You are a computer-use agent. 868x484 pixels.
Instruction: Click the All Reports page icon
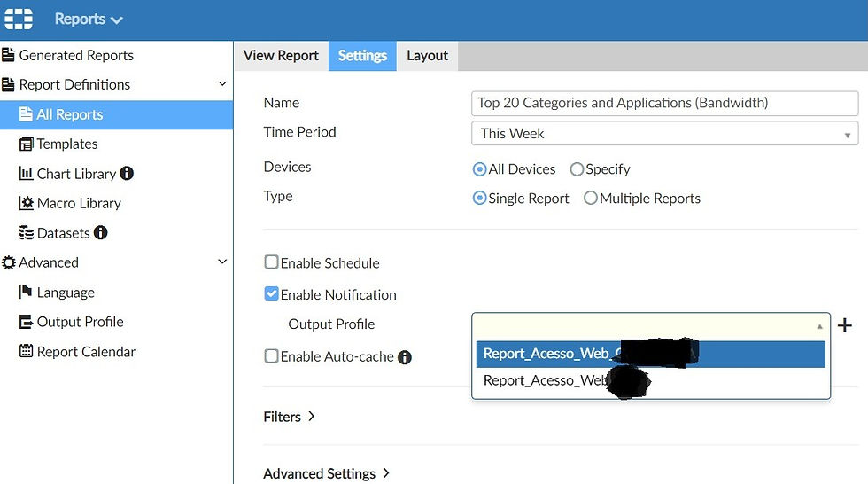point(26,114)
